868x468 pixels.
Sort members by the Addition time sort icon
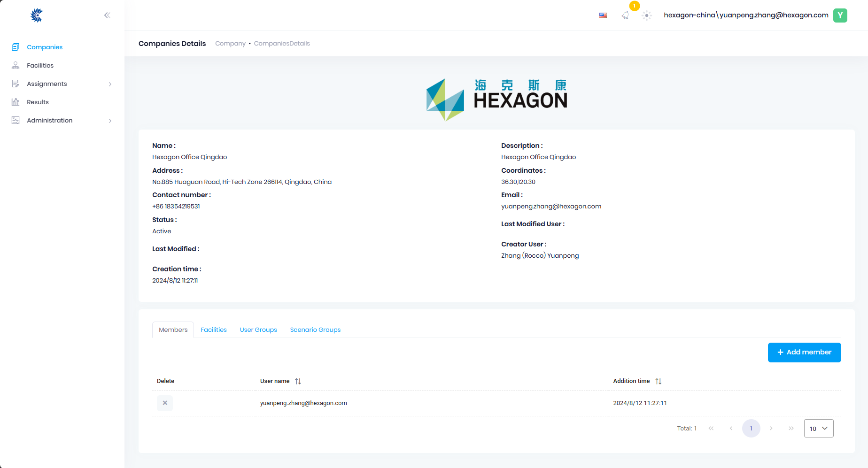point(659,381)
